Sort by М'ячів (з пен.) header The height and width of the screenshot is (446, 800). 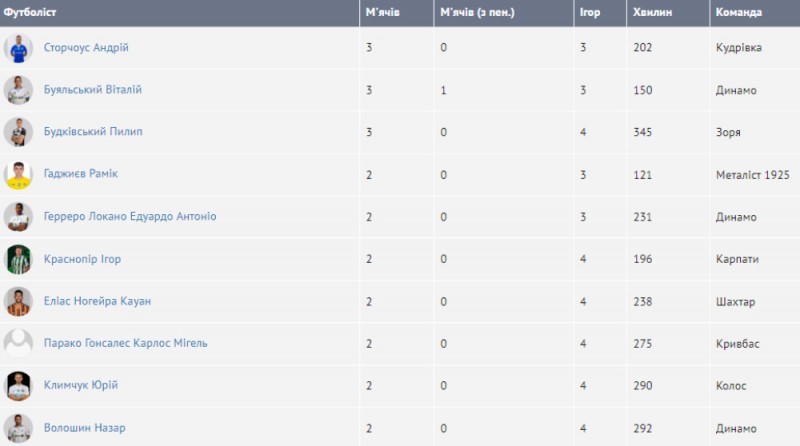tap(476, 12)
